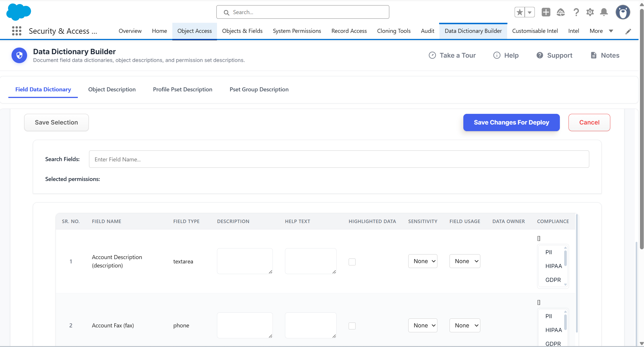Open Sensitivity dropdown for Account Description
The image size is (644, 347).
(x=423, y=261)
